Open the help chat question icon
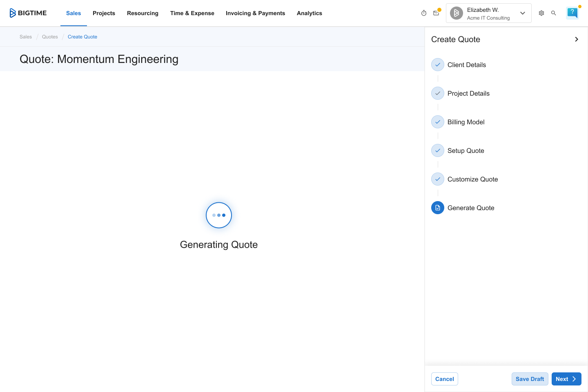The height and width of the screenshot is (392, 588). coord(572,13)
